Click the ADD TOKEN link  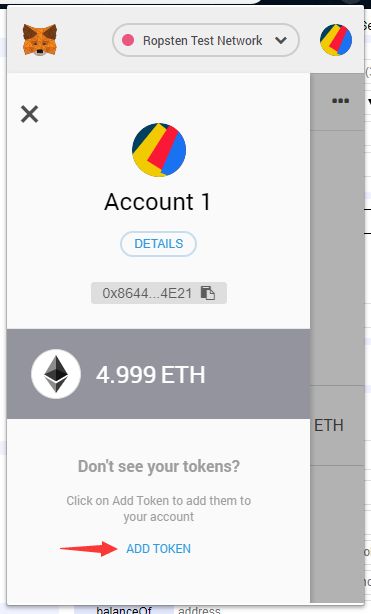[x=158, y=549]
